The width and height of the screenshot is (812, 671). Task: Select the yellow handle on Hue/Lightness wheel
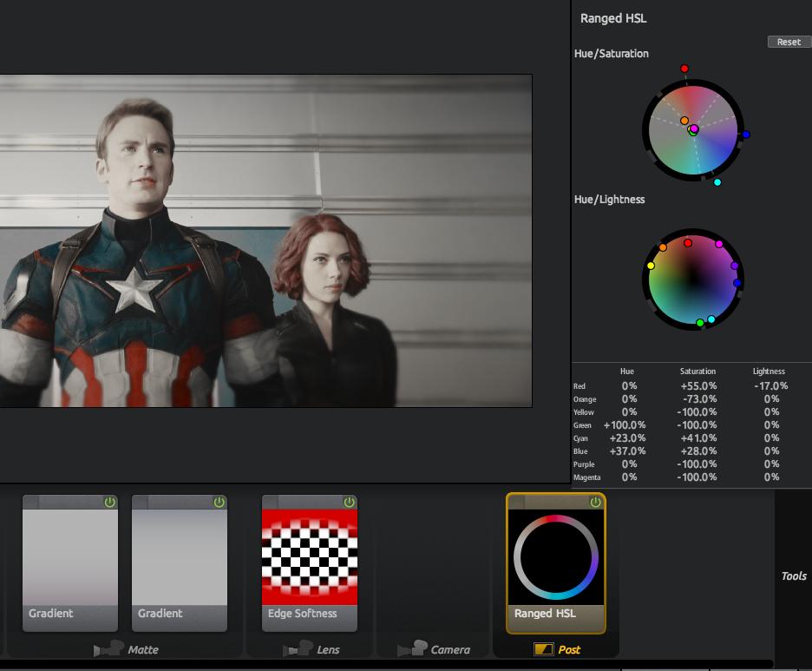[651, 266]
